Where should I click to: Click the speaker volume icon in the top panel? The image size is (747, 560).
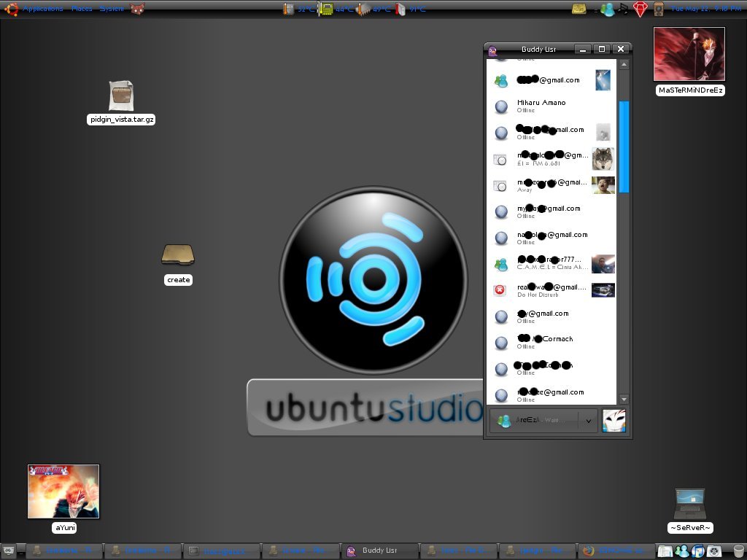[659, 9]
